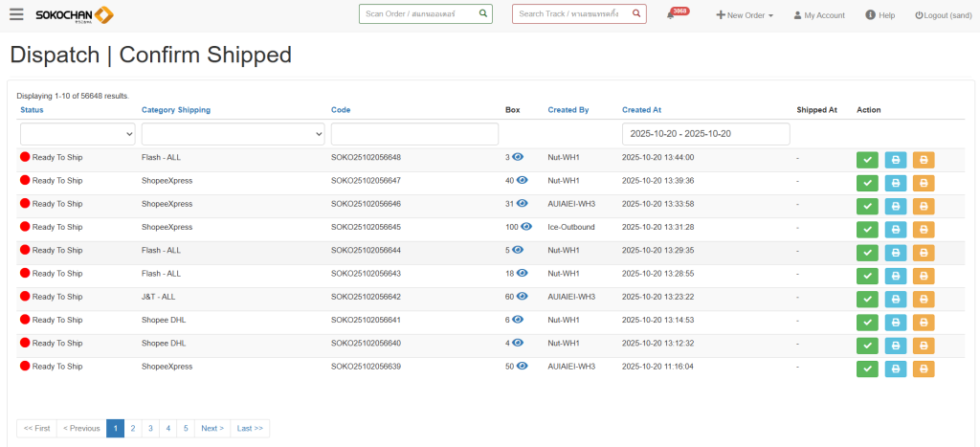
Task: Open the hamburger sidebar menu
Action: pyautogui.click(x=16, y=14)
